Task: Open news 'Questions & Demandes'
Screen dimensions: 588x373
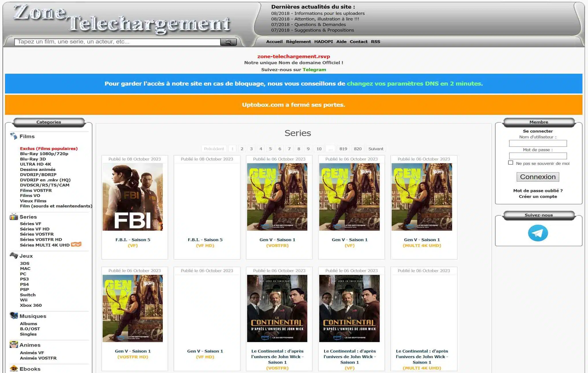Action: coord(320,25)
